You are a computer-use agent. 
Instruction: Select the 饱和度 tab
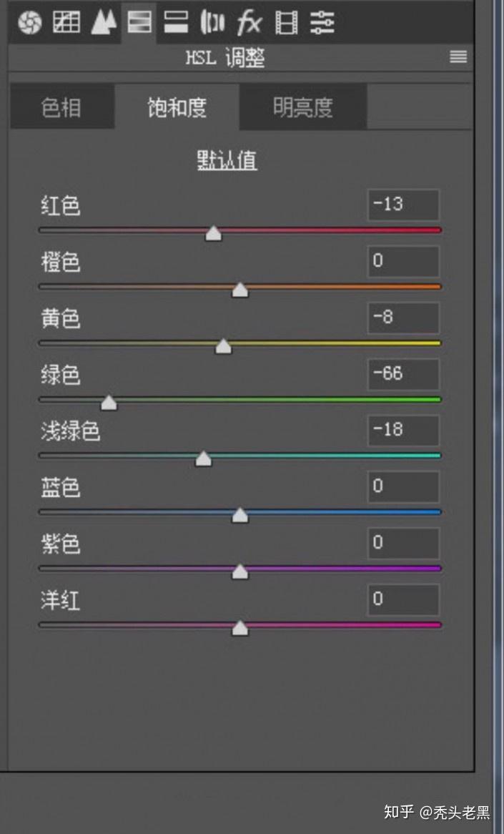[x=177, y=108]
